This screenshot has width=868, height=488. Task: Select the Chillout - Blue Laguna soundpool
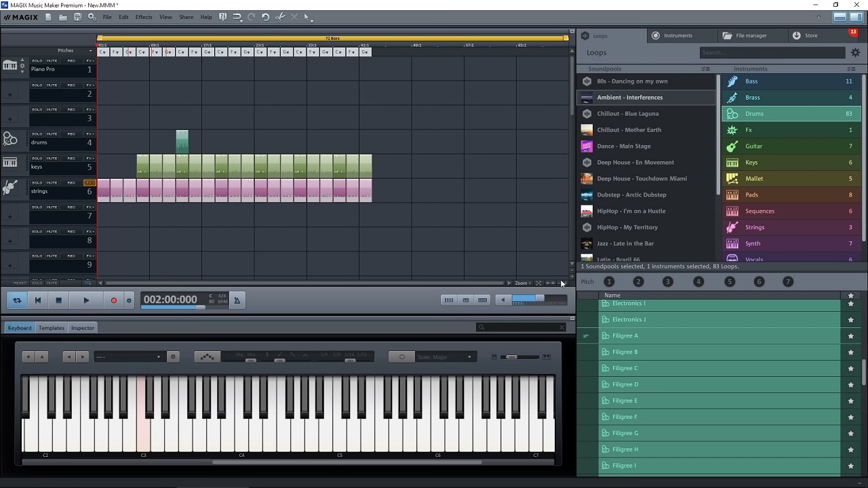tap(627, 114)
